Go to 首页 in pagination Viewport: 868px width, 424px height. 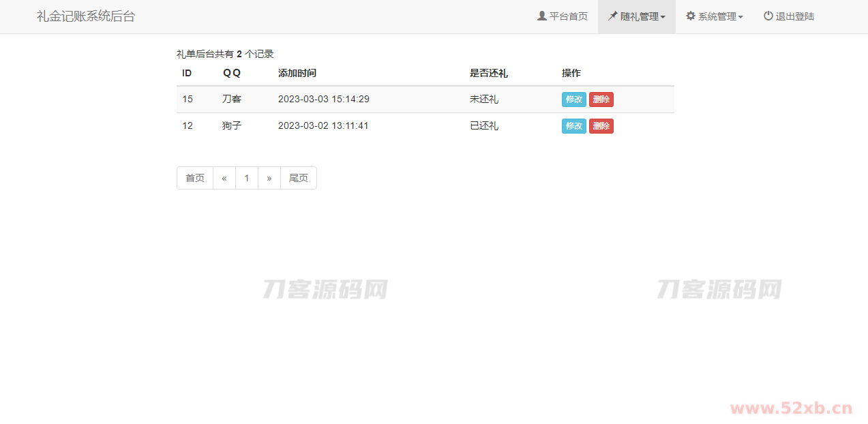195,178
